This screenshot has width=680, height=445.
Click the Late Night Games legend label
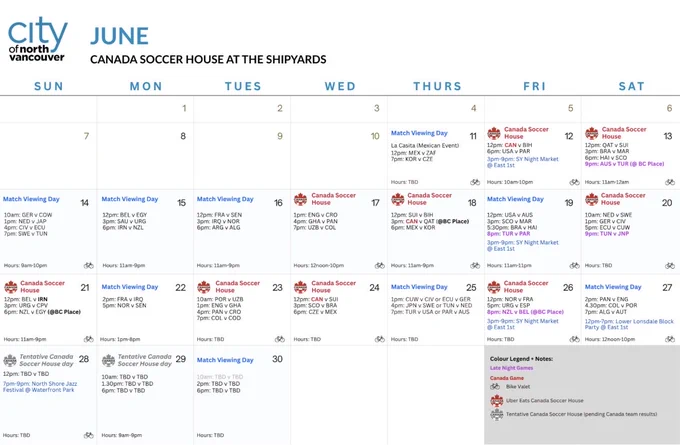pyautogui.click(x=511, y=368)
